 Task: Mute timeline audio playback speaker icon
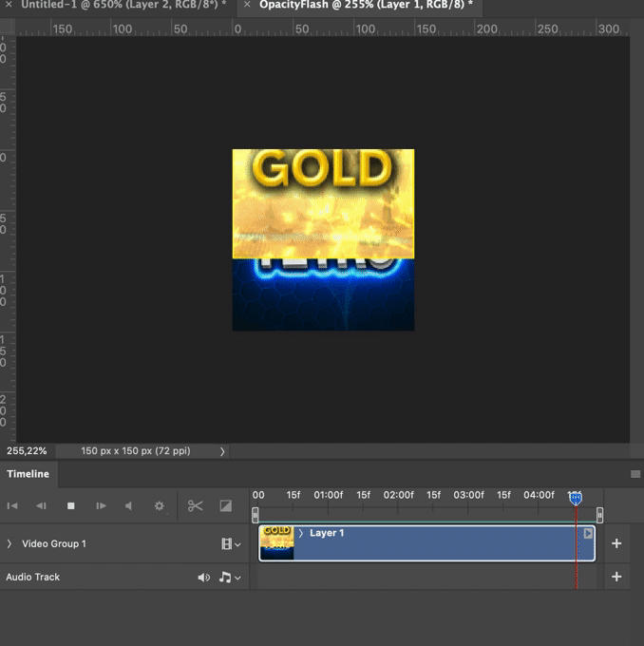128,505
